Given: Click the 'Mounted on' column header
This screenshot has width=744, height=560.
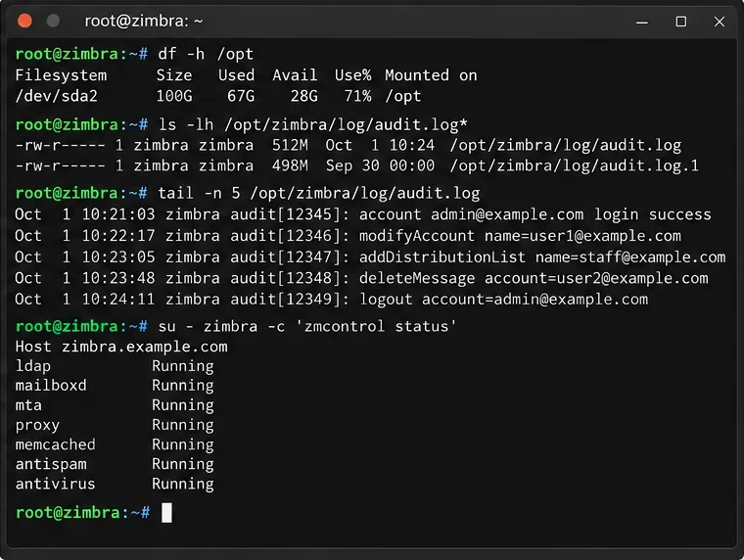Looking at the screenshot, I should coord(431,75).
